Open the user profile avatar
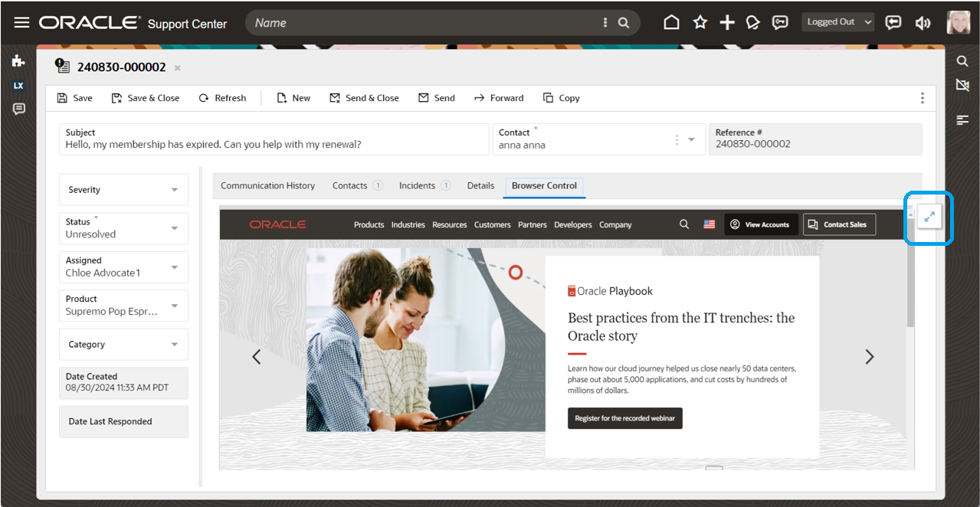Image resolution: width=980 pixels, height=507 pixels. [959, 22]
